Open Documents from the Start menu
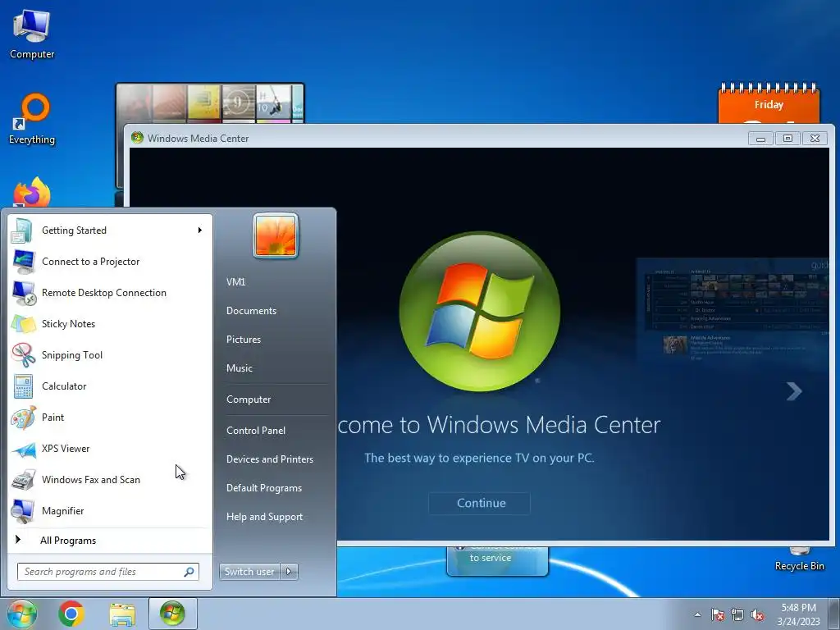 click(x=251, y=311)
